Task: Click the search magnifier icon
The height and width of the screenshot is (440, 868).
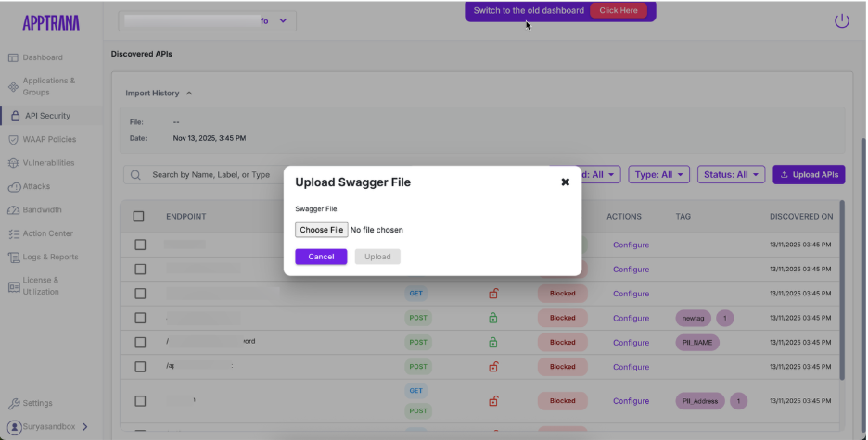Action: pos(136,175)
